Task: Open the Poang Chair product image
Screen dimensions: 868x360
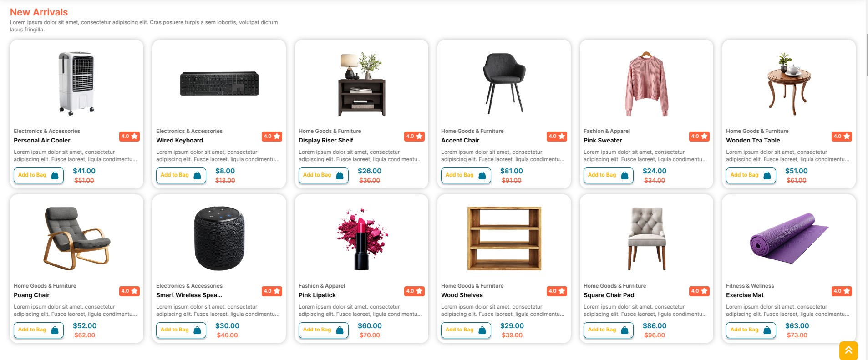Action: pos(76,238)
